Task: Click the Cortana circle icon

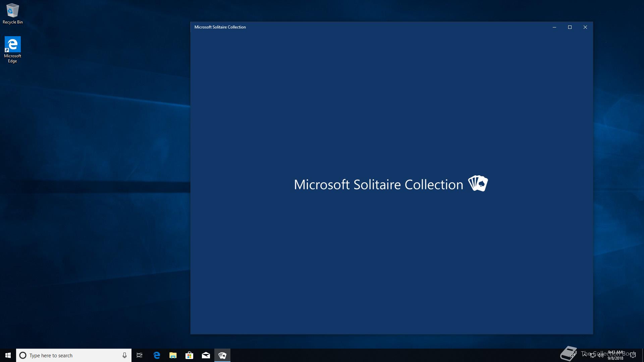Action: click(23, 355)
